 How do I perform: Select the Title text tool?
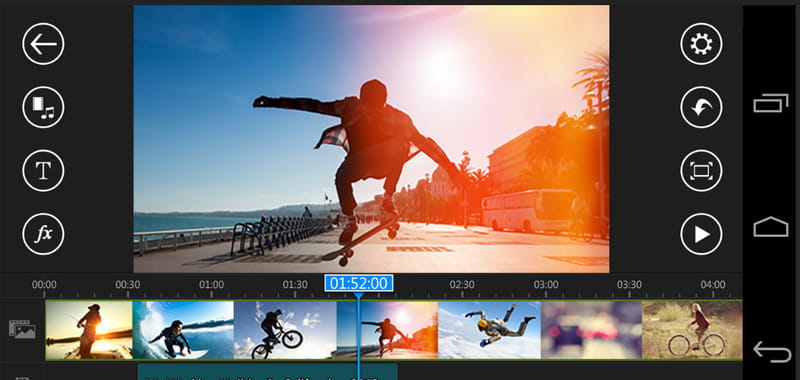43,170
